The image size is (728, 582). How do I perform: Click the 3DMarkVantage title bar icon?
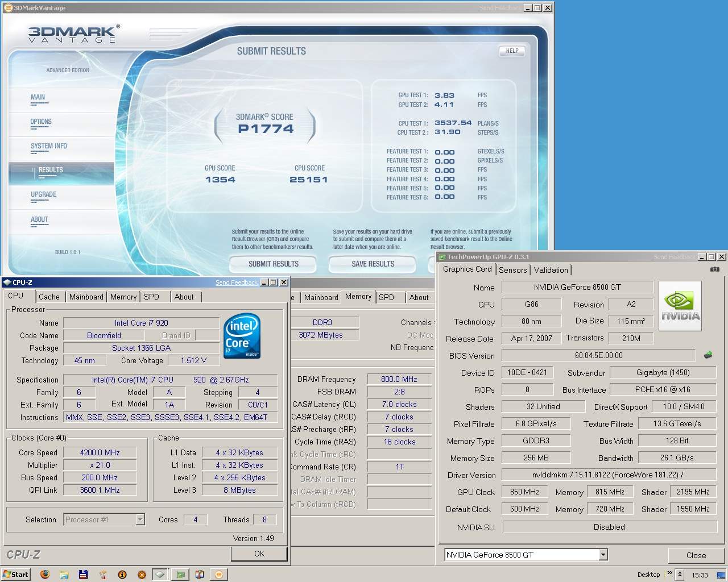(x=8, y=8)
